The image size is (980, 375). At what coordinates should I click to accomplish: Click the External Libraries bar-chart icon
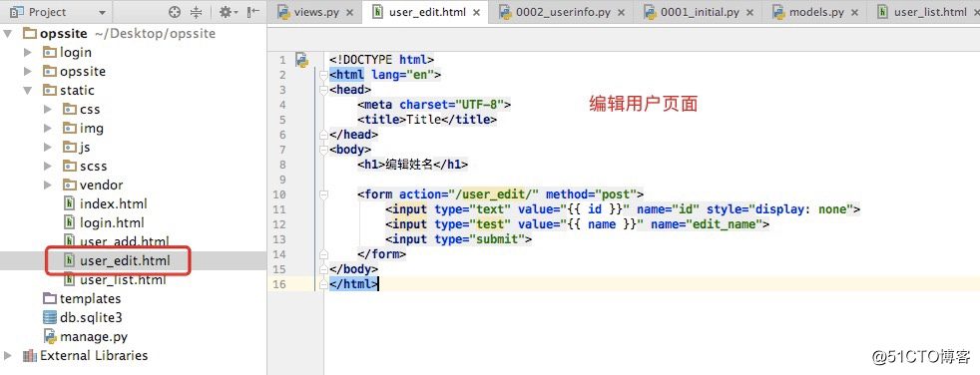coord(29,356)
